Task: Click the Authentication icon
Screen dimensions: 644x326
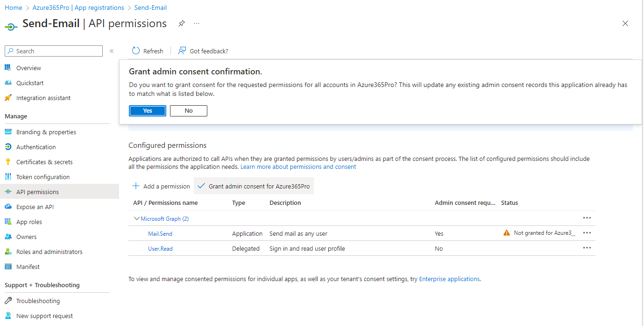Action: click(8, 147)
